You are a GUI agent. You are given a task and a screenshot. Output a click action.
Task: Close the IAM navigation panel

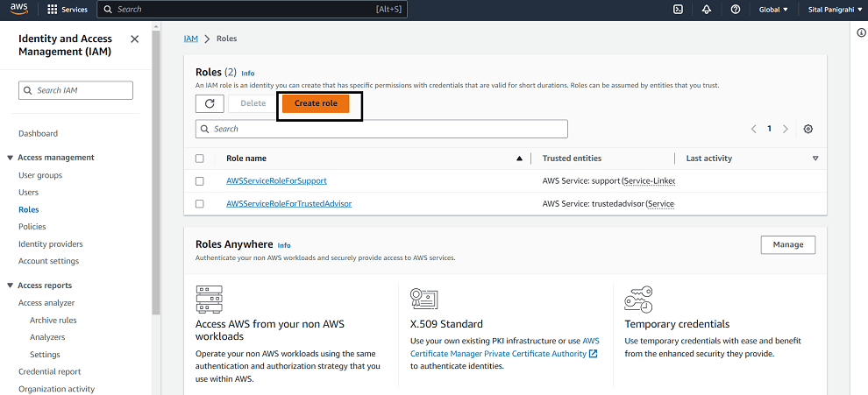134,39
